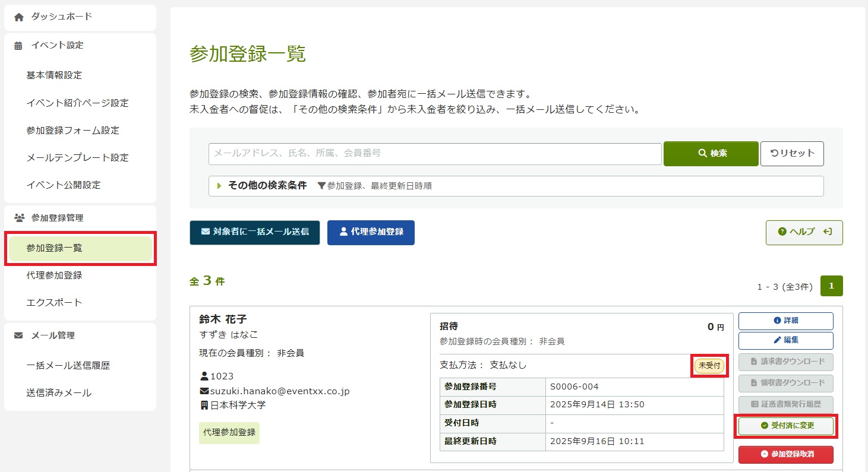Click the envelope icon beside メール管理

pyautogui.click(x=19, y=335)
